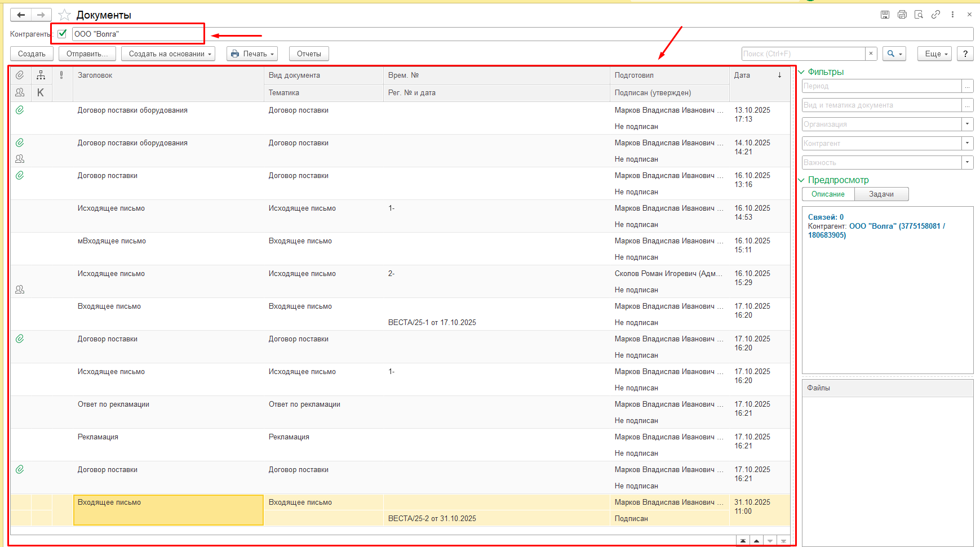This screenshot has width=980, height=547.
Task: Open the ООО "Волга" counterparty link in preview
Action: coord(876,230)
